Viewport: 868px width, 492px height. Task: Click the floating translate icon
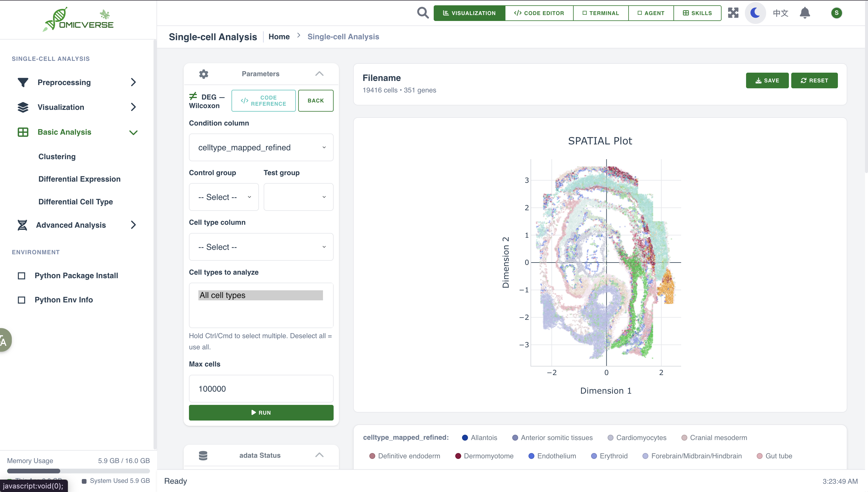[x=4, y=340]
